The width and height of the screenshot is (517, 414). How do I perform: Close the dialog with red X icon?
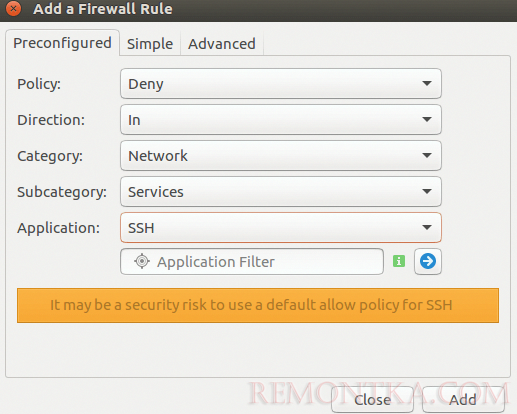[13, 9]
